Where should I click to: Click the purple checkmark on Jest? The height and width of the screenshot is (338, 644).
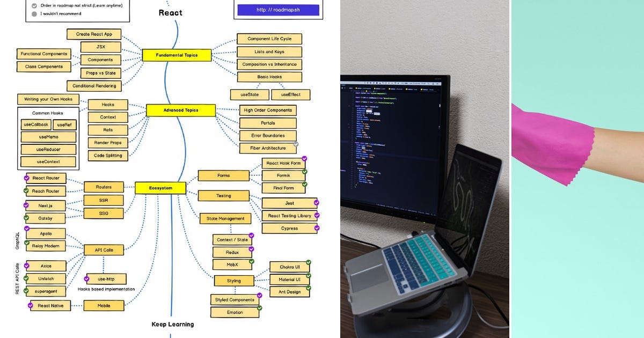coord(316,202)
